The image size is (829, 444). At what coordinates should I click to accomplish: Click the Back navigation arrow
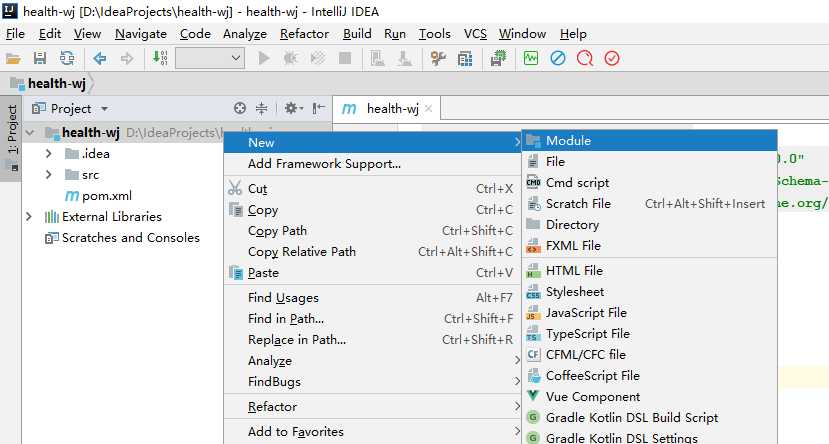pyautogui.click(x=99, y=58)
